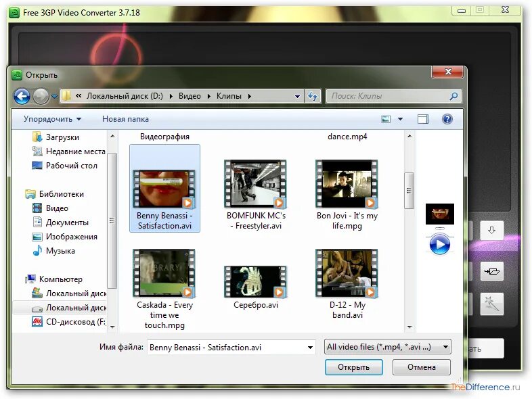Viewport: 532px width, 399px height.
Task: Close the Открыть dialog with red X
Action: click(448, 72)
